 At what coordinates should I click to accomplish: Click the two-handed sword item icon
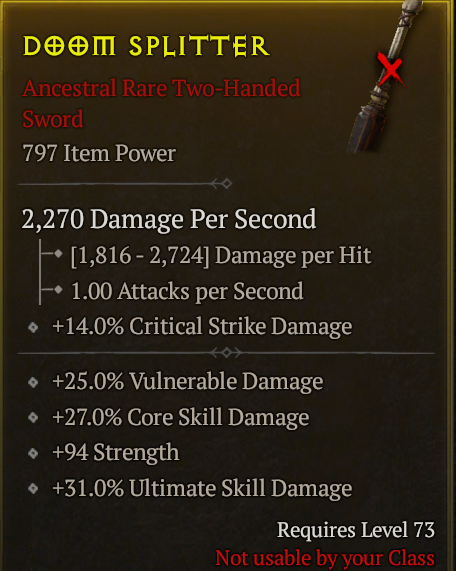tap(386, 76)
